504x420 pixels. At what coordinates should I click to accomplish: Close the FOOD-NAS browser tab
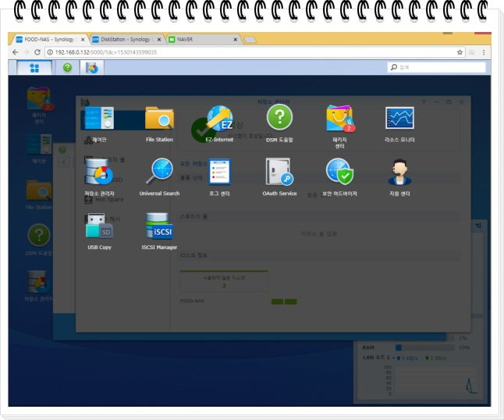[x=83, y=39]
